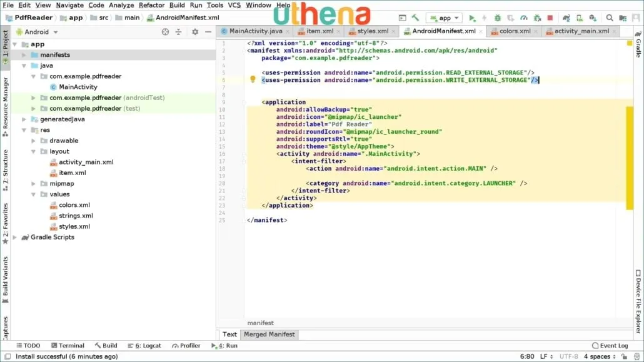
Task: Open the Build Variants side panel
Action: (x=6, y=280)
